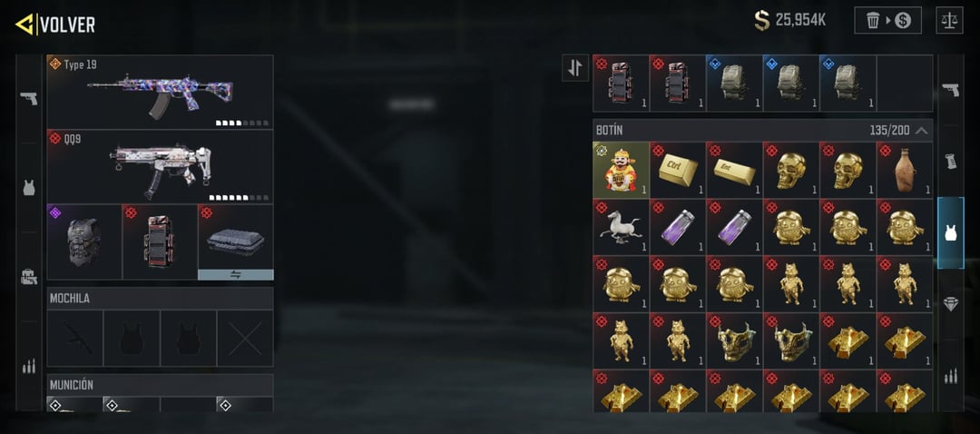Image resolution: width=980 pixels, height=434 pixels.
Task: Sort stash with the up-down arrows icon
Action: 575,68
